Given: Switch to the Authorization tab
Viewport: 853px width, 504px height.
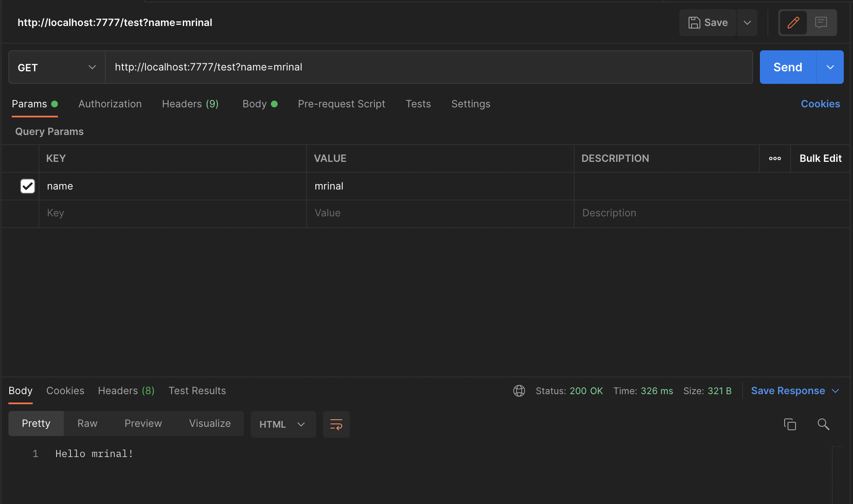Looking at the screenshot, I should click(x=110, y=104).
